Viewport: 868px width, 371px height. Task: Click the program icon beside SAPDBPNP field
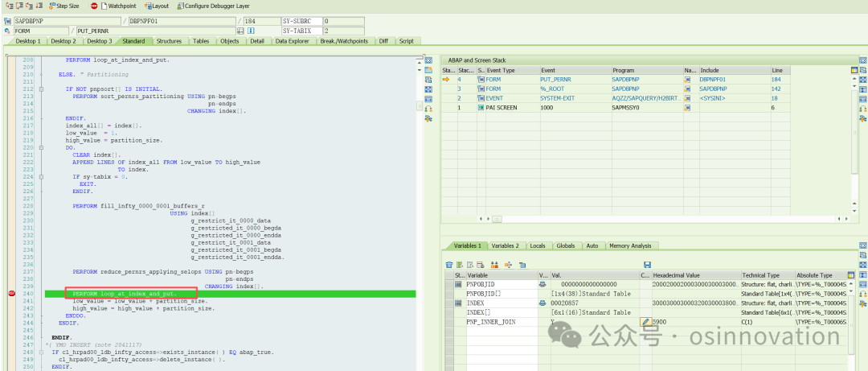click(8, 21)
